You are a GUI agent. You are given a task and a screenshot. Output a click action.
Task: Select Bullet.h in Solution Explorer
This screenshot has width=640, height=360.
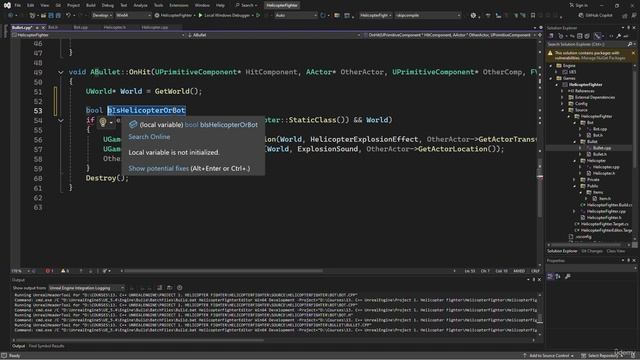point(599,154)
